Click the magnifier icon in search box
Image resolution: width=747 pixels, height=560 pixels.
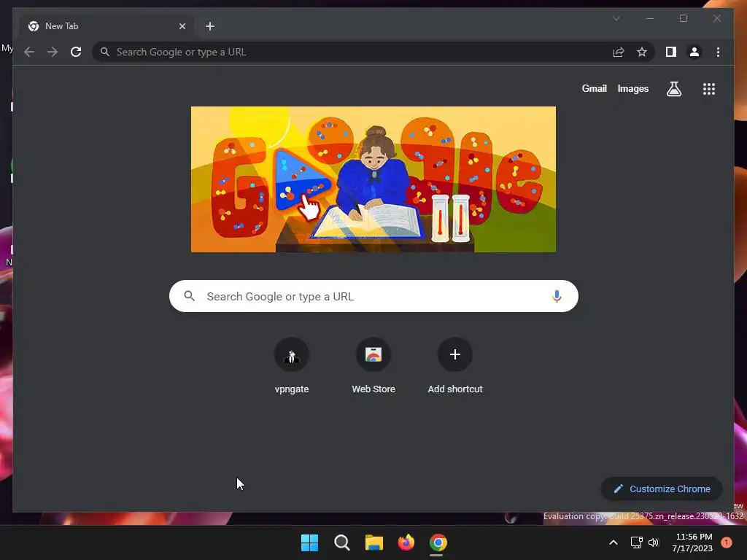[x=189, y=296]
